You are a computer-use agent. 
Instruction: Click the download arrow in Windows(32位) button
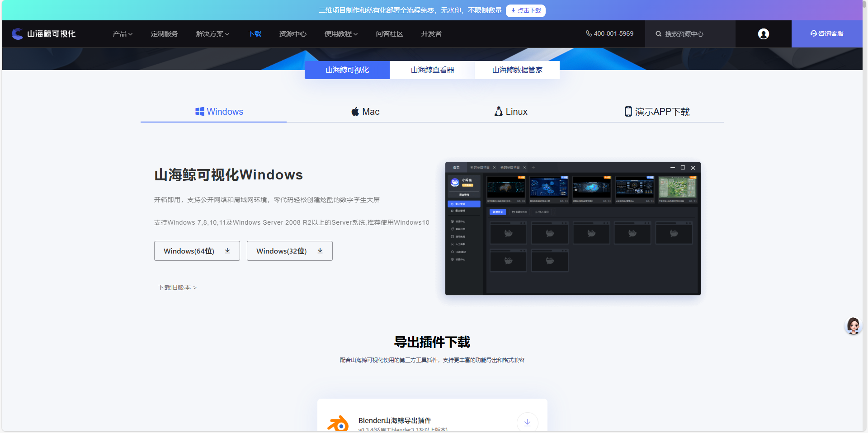pyautogui.click(x=320, y=251)
